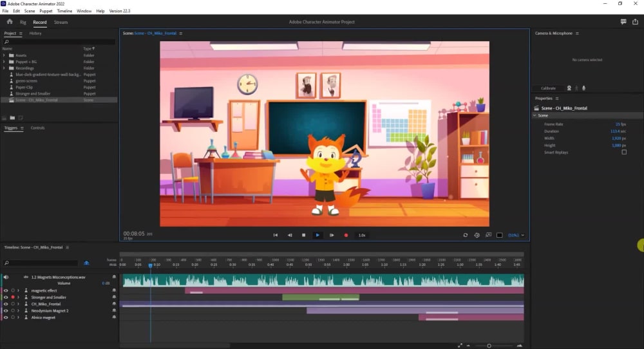
Task: Open the Properties panel menu
Action: click(x=557, y=99)
